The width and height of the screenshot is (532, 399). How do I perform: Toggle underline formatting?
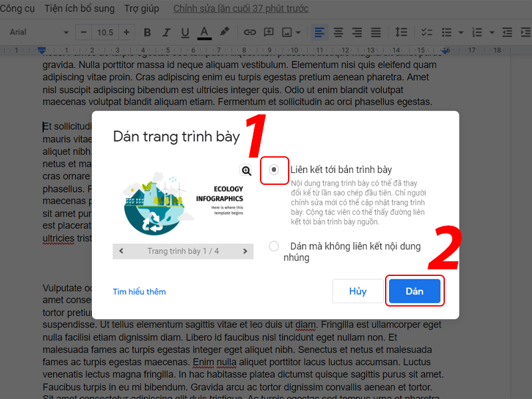point(184,32)
